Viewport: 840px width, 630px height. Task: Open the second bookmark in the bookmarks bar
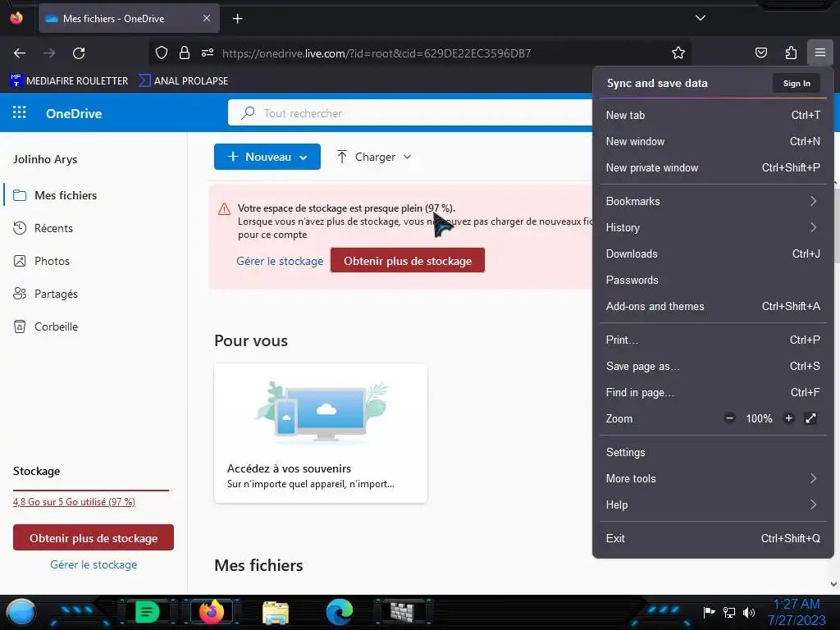click(x=183, y=81)
